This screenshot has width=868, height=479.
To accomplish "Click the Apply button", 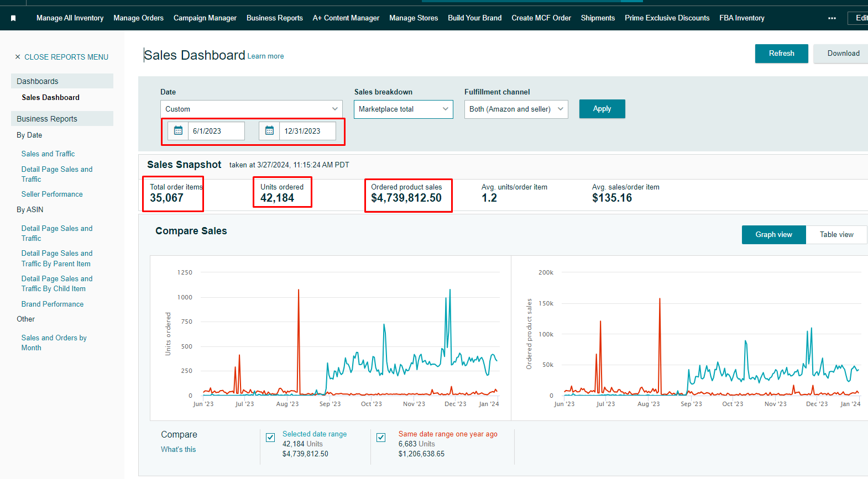I will coord(602,109).
